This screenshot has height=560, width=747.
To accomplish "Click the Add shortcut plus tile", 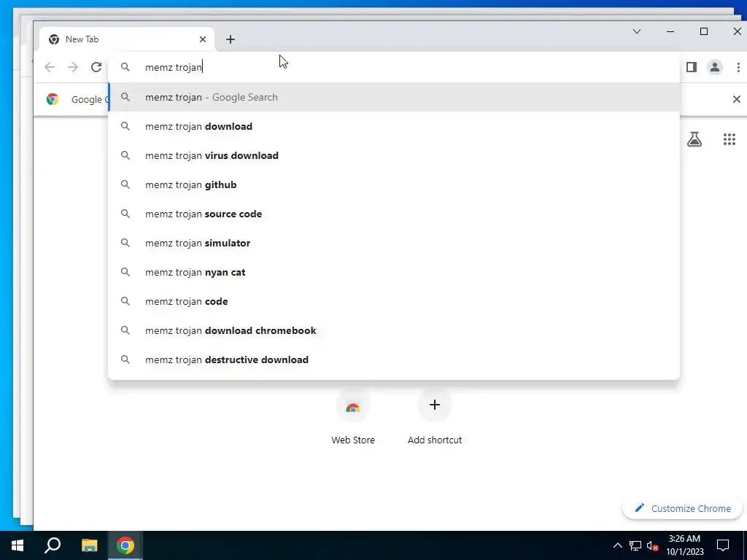I will pos(435,416).
